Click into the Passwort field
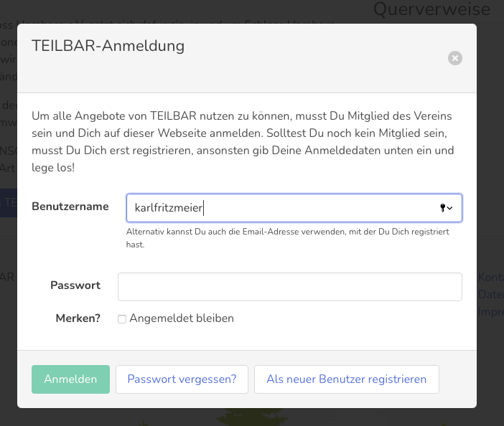 click(289, 286)
